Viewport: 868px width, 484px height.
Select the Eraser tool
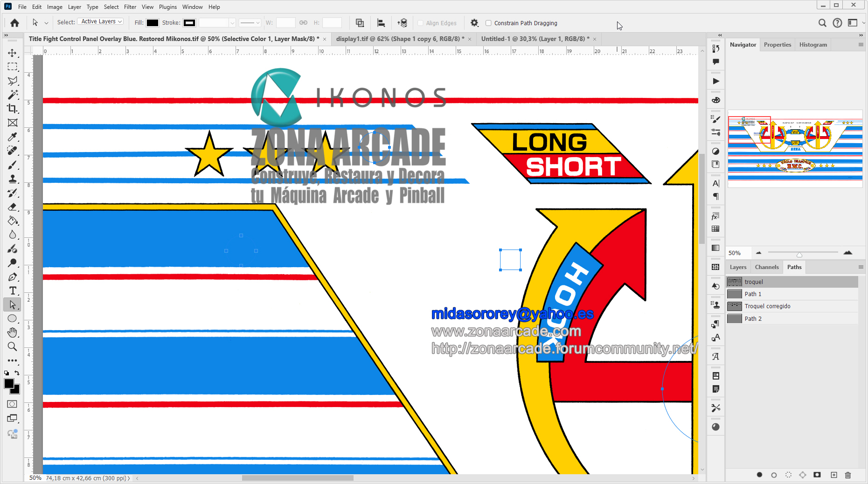point(13,207)
